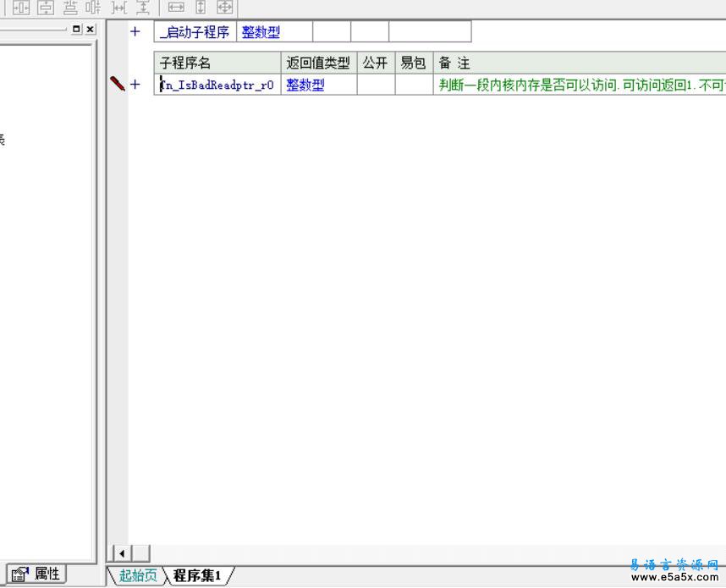Click the empty 公开 cell of _启动子程序

tap(332, 32)
